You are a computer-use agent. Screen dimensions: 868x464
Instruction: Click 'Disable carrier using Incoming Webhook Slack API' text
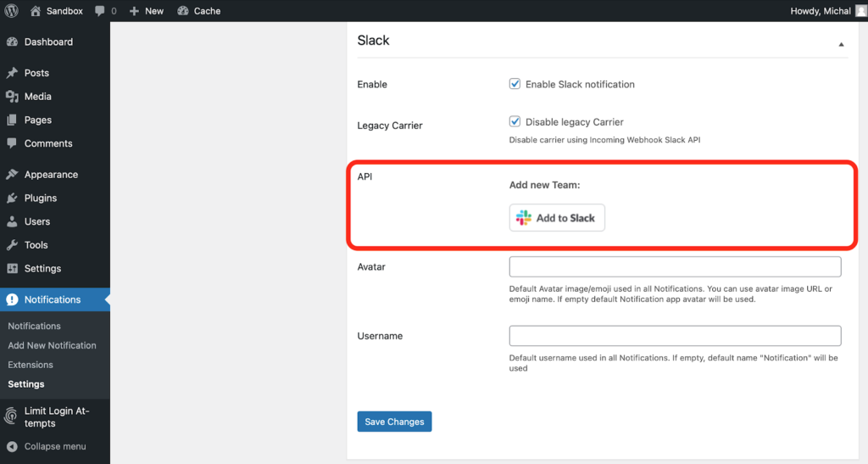coord(604,140)
